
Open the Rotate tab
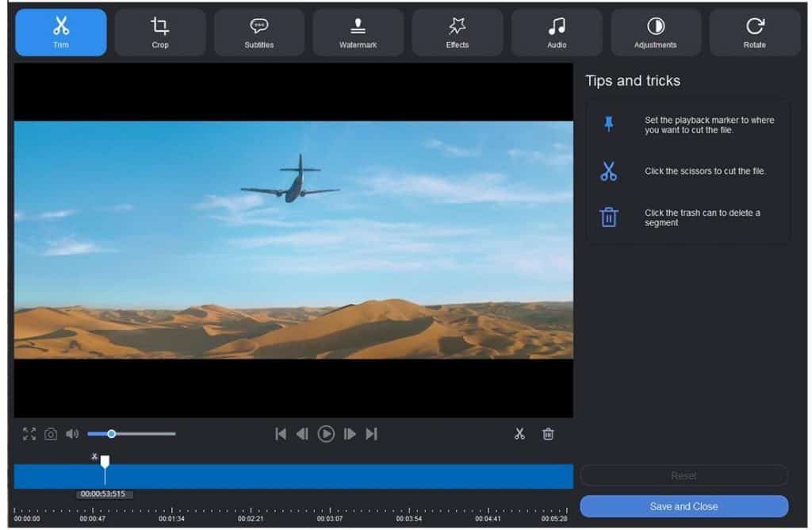[x=755, y=33]
